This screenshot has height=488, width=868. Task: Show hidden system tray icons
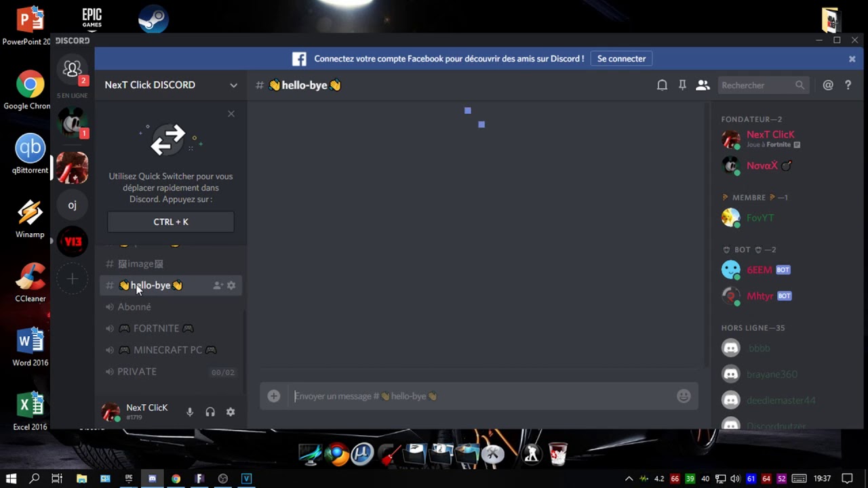[x=629, y=479]
